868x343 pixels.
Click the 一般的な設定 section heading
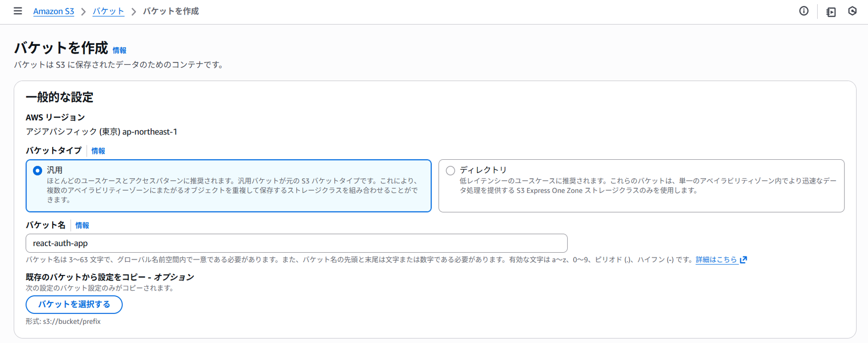click(59, 97)
